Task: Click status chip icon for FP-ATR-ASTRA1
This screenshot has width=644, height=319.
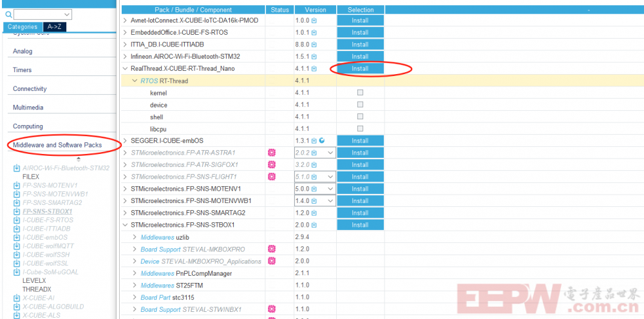Action: pyautogui.click(x=272, y=153)
